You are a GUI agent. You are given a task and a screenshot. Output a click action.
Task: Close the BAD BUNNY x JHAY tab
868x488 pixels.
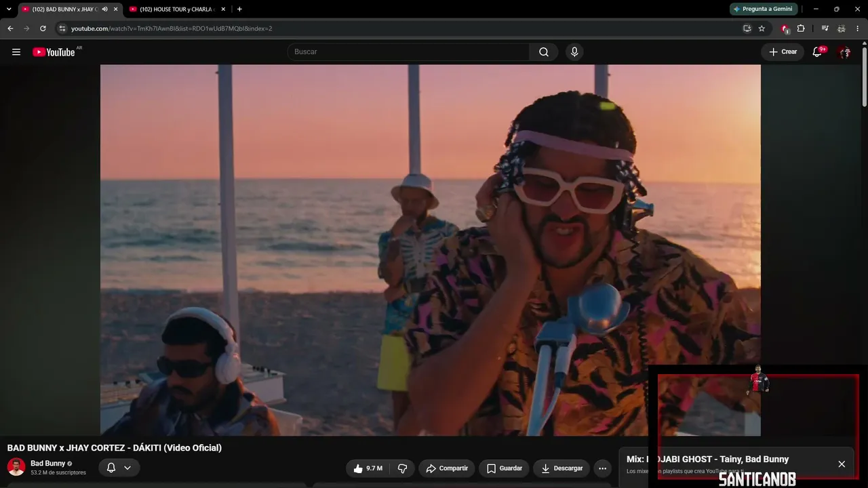(115, 9)
